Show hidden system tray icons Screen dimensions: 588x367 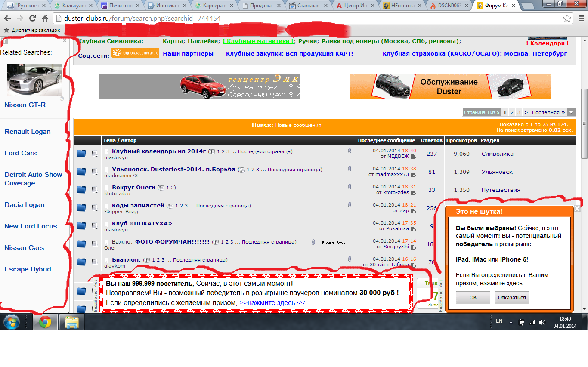point(511,322)
